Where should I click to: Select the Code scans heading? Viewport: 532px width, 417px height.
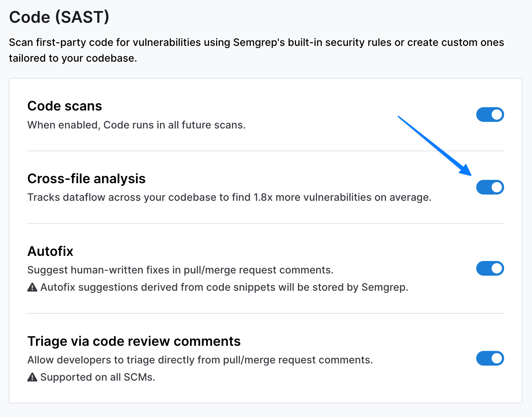[65, 106]
